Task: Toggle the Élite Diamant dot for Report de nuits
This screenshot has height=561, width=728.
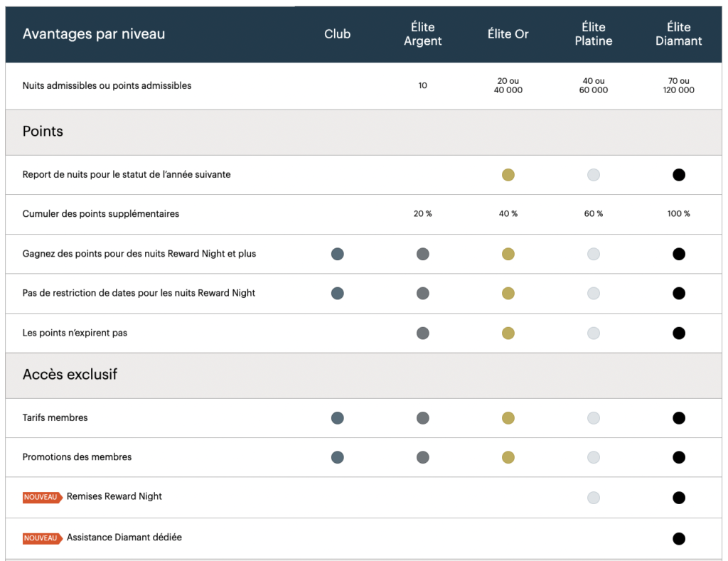Action: pos(679,174)
